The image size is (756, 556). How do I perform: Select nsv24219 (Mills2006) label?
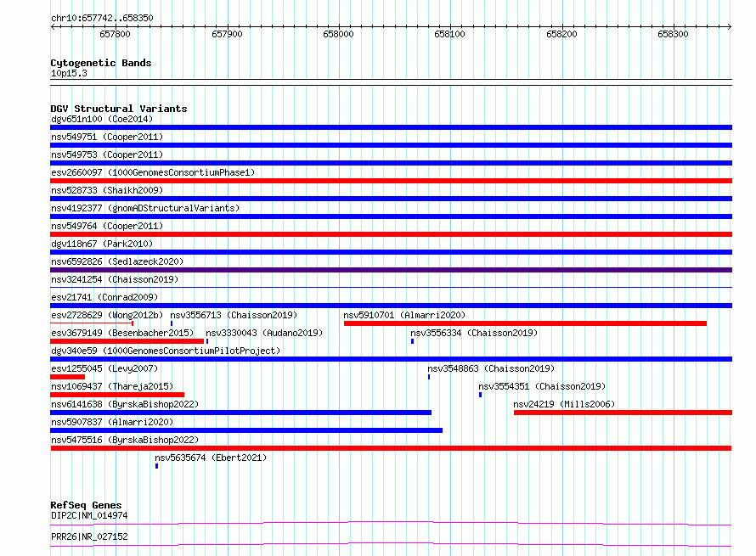click(564, 404)
